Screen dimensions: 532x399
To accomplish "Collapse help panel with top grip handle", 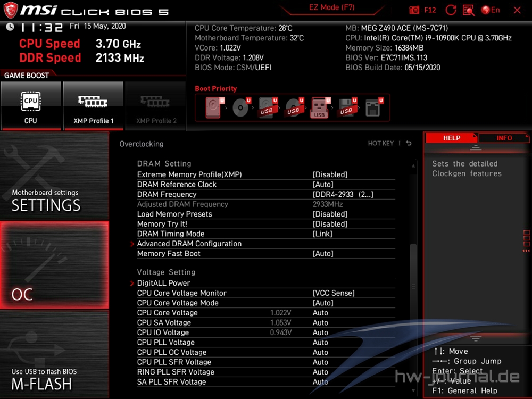I will (x=476, y=147).
